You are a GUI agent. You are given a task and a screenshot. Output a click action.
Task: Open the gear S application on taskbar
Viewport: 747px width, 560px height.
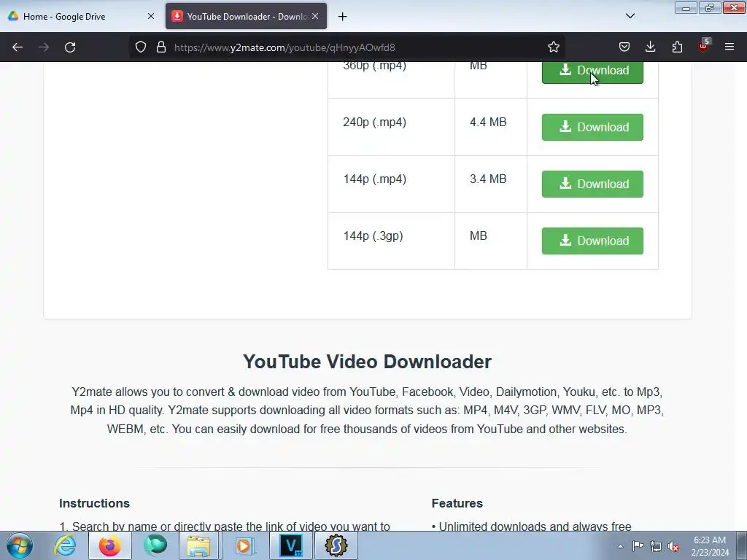pos(336,545)
